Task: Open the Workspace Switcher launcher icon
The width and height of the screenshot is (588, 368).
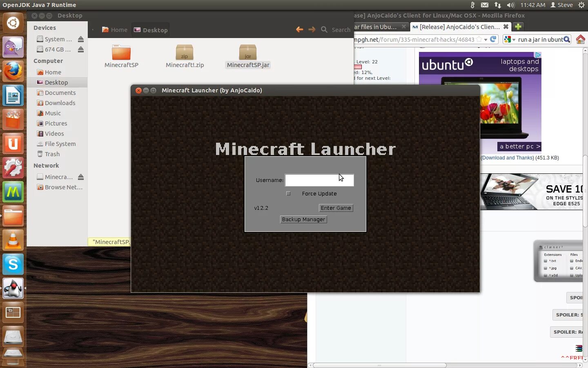Action: [13, 312]
